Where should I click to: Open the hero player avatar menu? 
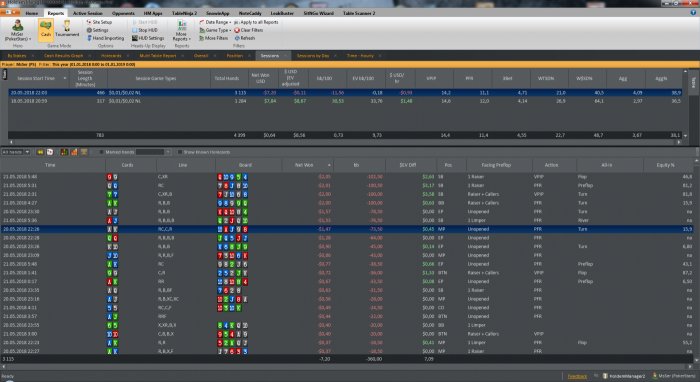(x=17, y=29)
